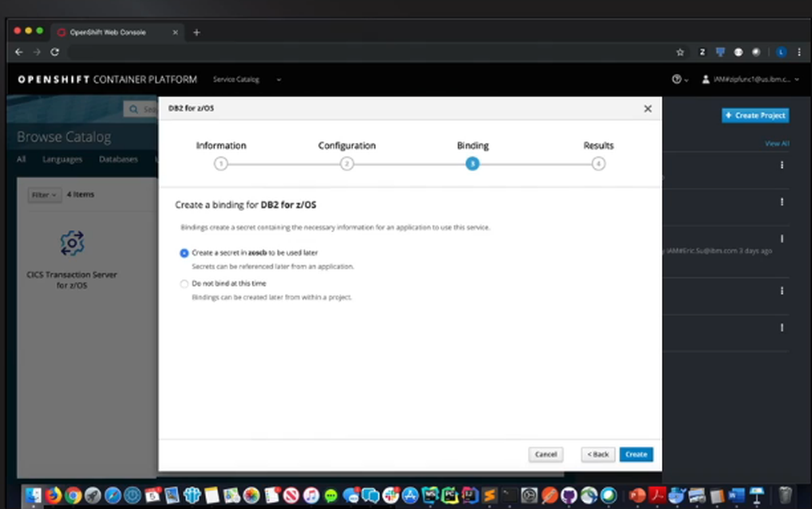
Task: Select 'Create a secret in zoscb' radio option
Action: (x=184, y=253)
